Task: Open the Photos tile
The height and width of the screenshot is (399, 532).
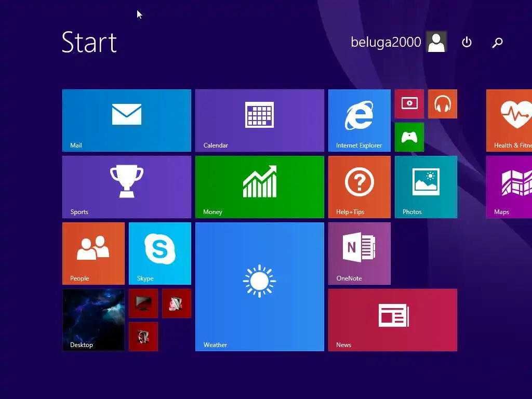Action: 426,187
